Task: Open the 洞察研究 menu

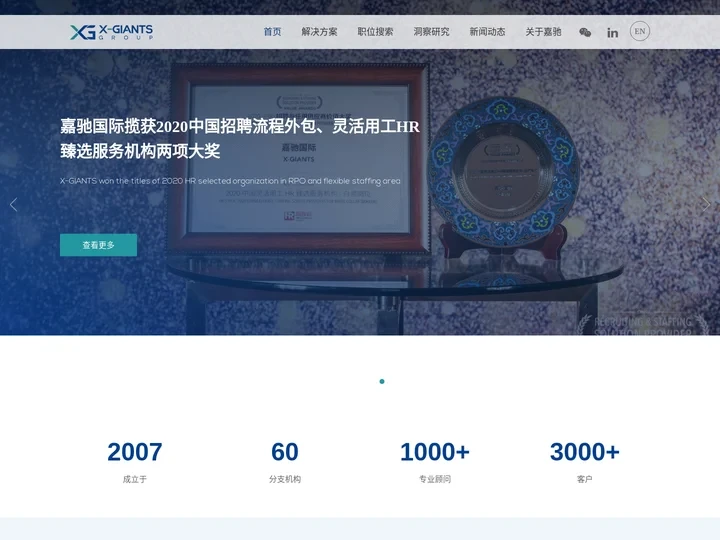Action: [431, 32]
